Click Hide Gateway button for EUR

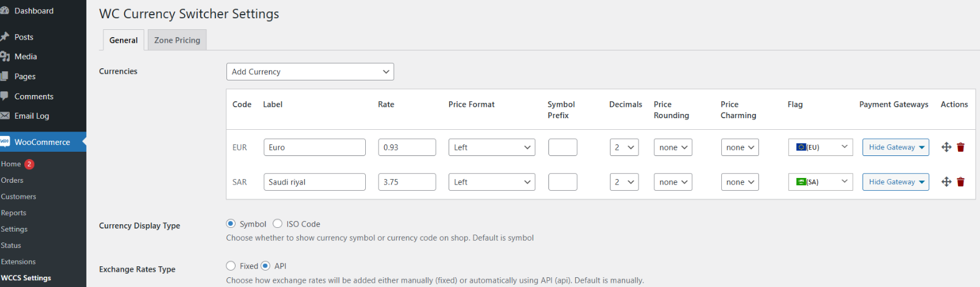tap(895, 147)
